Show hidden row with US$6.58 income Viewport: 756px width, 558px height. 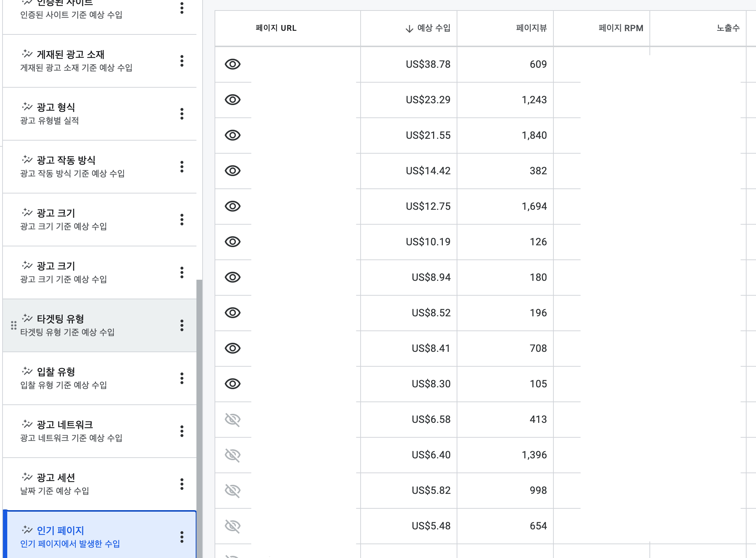pos(233,419)
